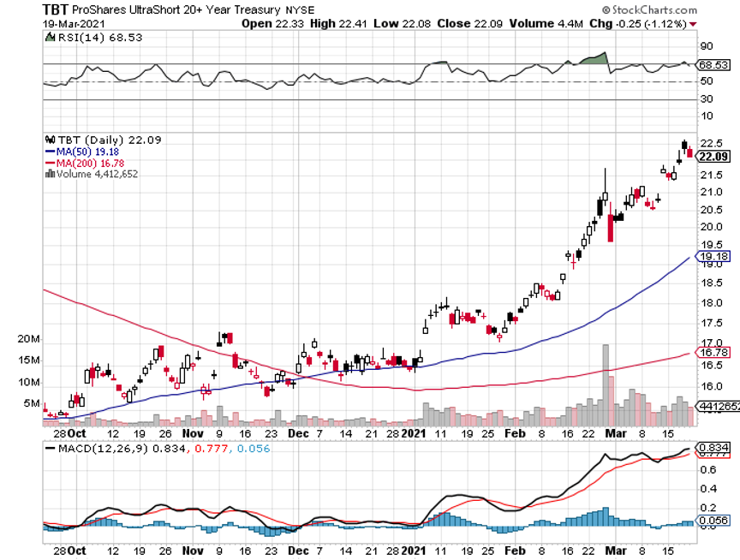Click the Nov label on price x-axis

click(x=193, y=433)
